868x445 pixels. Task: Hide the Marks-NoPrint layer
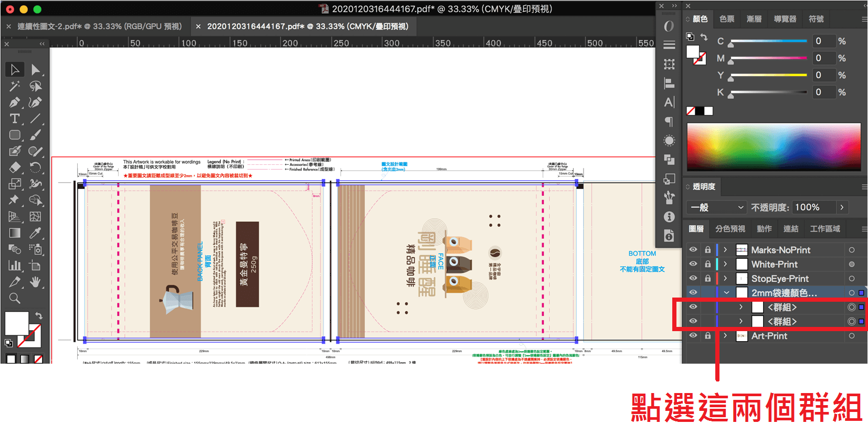click(x=693, y=250)
